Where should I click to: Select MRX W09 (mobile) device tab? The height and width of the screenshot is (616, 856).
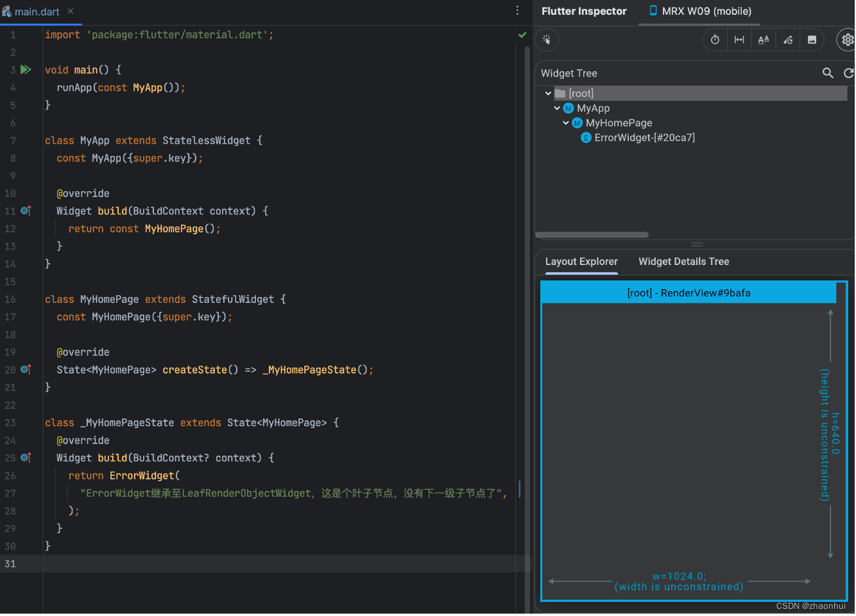pos(700,11)
